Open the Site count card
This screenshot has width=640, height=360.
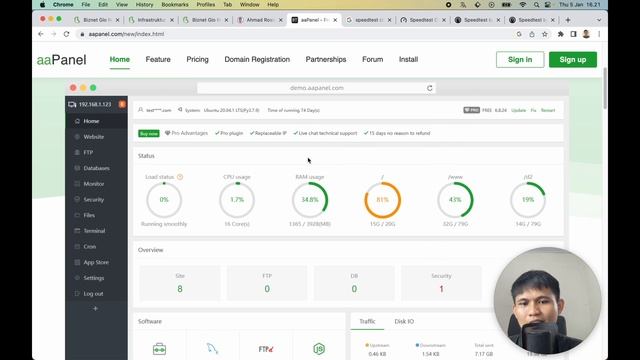[180, 283]
